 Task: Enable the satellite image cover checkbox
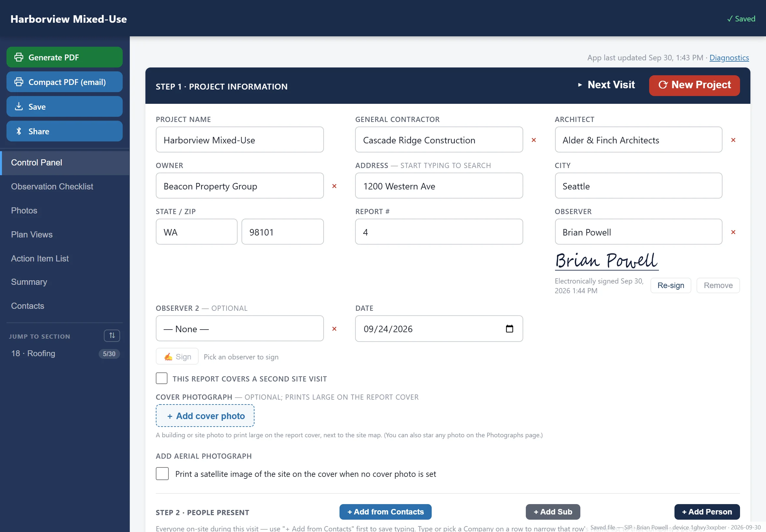[x=162, y=474]
